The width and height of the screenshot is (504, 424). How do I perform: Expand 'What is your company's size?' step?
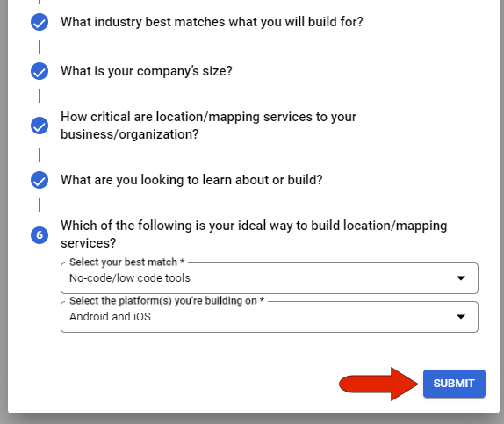147,71
